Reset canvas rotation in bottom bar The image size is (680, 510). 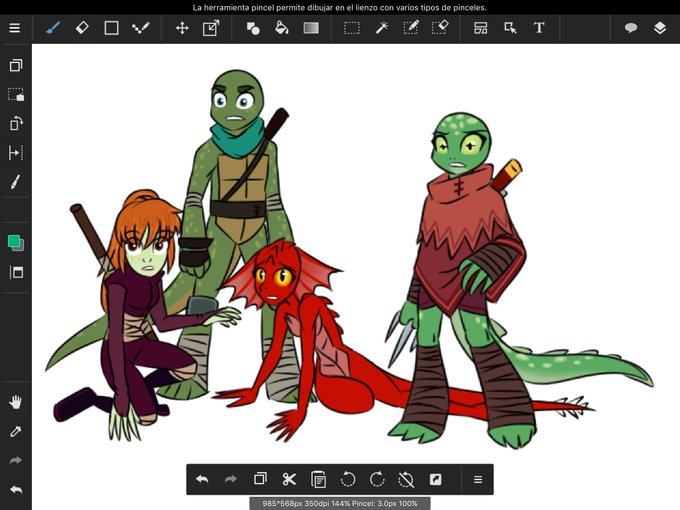[x=406, y=479]
